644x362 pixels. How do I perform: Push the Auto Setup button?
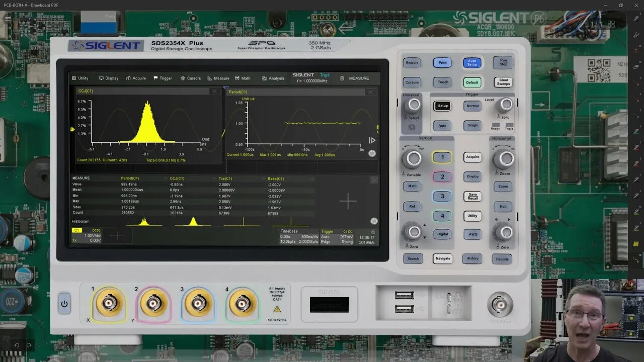coord(472,63)
